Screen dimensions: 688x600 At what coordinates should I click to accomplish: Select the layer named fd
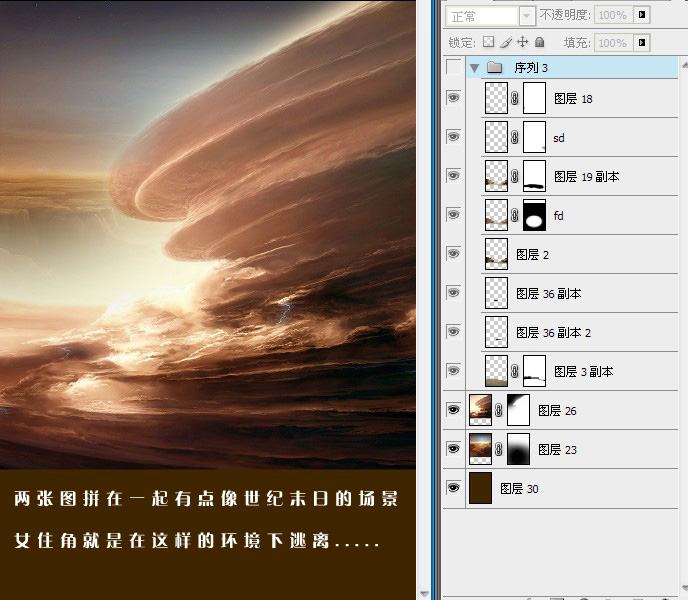[558, 216]
